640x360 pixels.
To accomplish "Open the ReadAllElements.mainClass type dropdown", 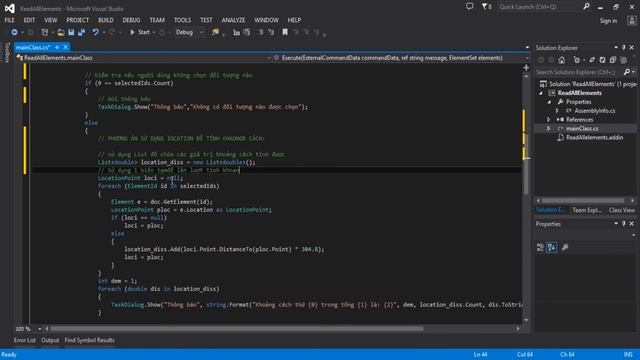I will [x=143, y=58].
